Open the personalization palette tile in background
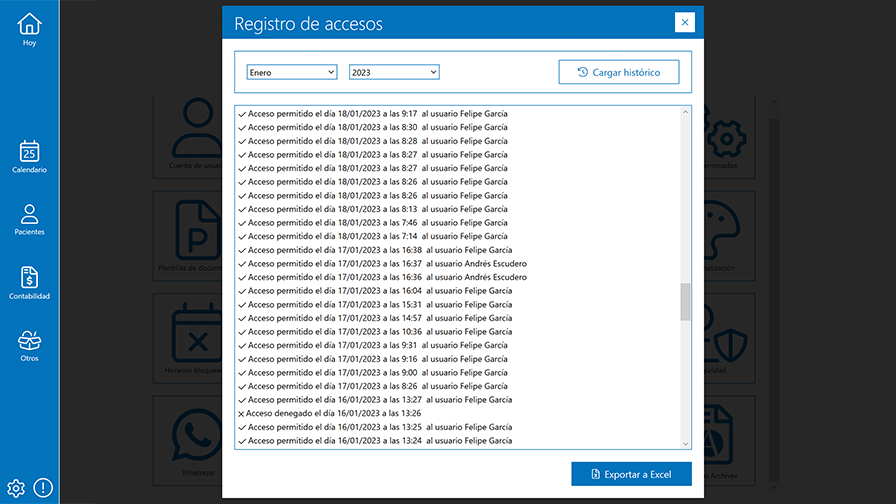The image size is (896, 504). 729,236
